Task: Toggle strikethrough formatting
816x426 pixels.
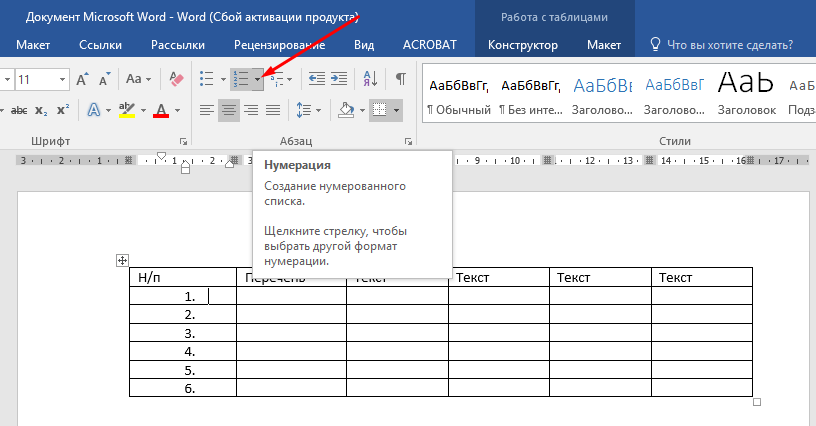Action: (x=19, y=110)
